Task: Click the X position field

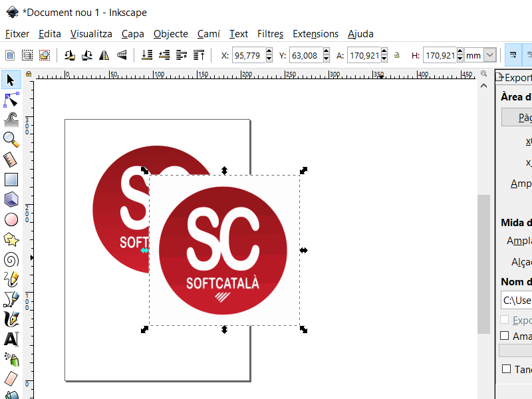Action: click(x=249, y=55)
